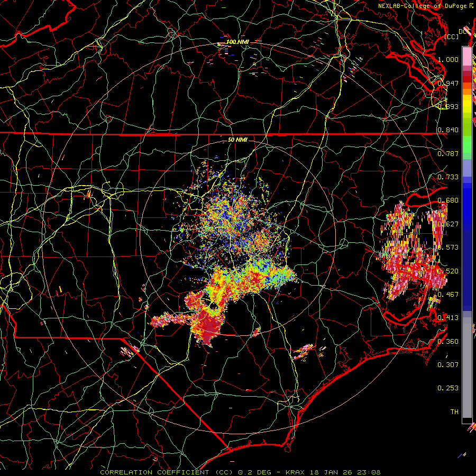Select the 0.307 color scale value
The width and height of the screenshot is (476, 476).
(448, 365)
